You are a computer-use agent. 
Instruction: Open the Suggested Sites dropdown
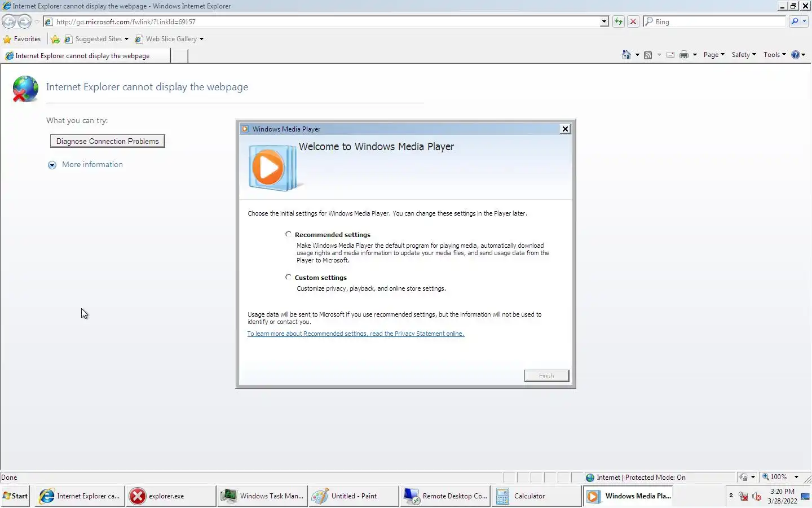click(x=126, y=39)
